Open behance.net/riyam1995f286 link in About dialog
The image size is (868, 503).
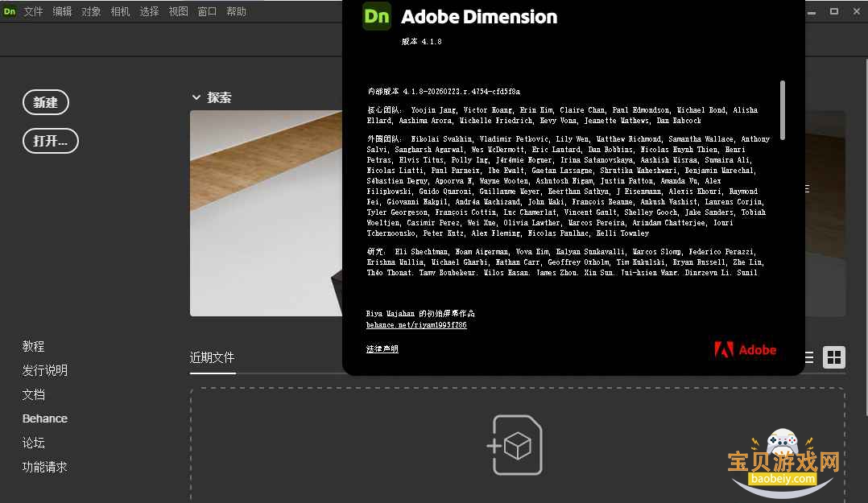(416, 325)
